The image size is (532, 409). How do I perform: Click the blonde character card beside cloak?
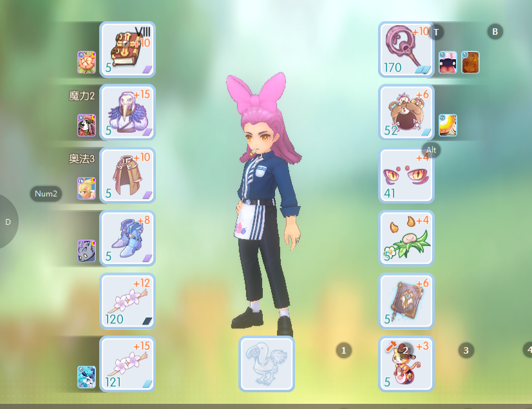86,188
